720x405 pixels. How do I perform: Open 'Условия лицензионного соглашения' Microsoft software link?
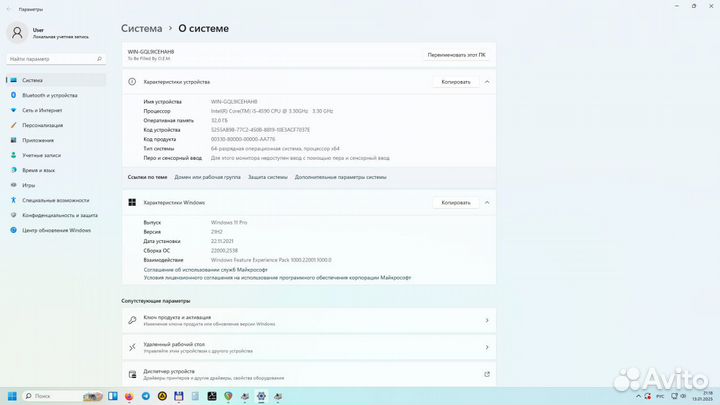point(277,277)
